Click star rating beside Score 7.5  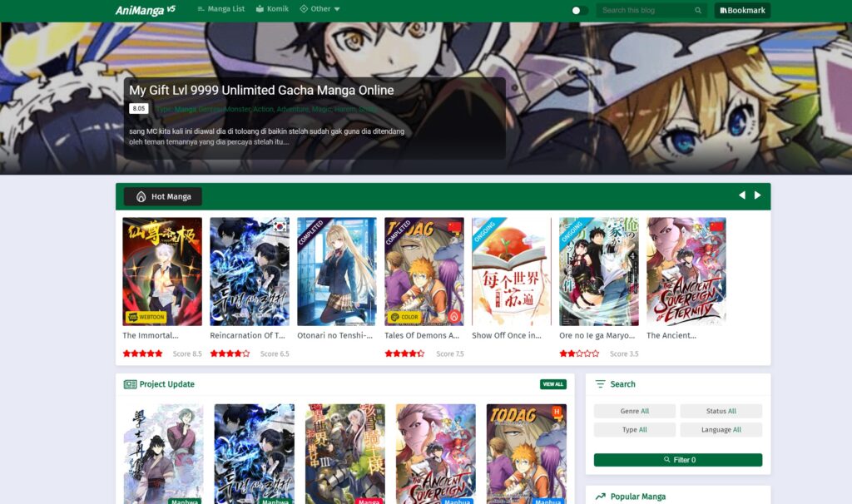tap(404, 353)
